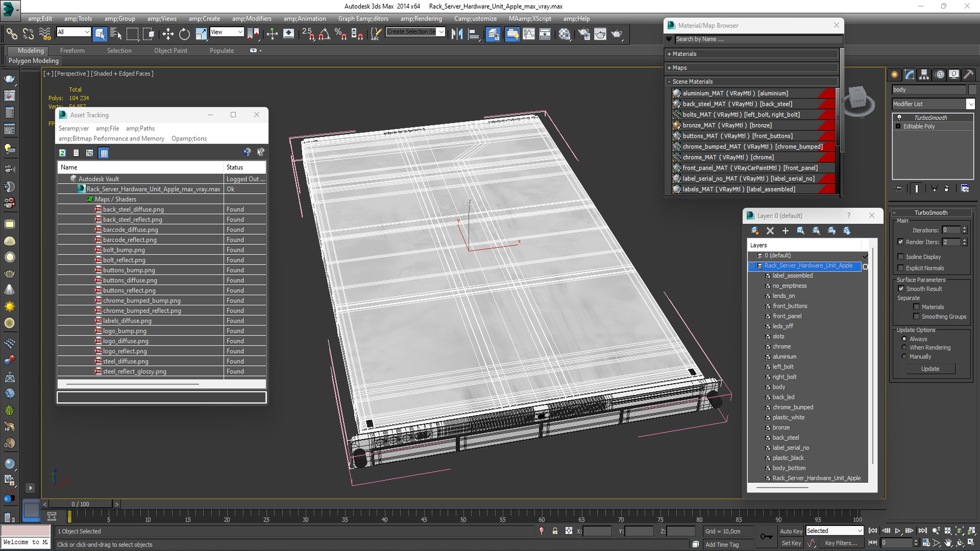Click the Mirror tool icon

(x=457, y=34)
